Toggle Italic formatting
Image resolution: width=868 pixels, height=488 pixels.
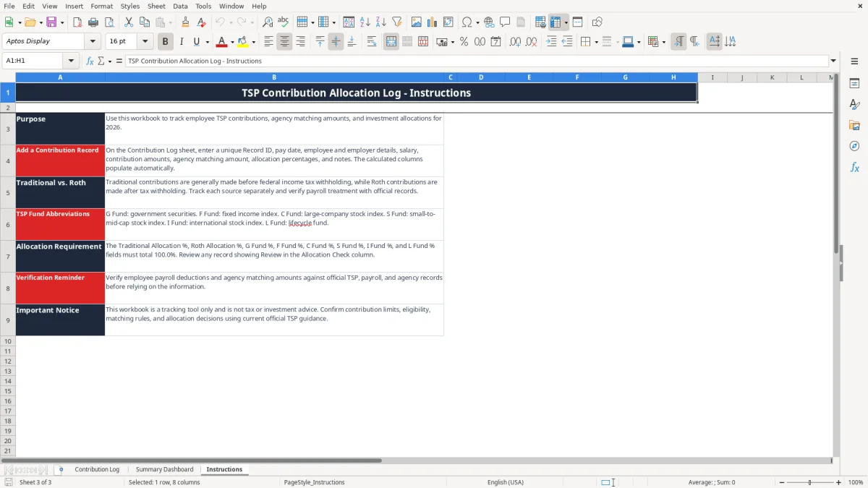182,42
